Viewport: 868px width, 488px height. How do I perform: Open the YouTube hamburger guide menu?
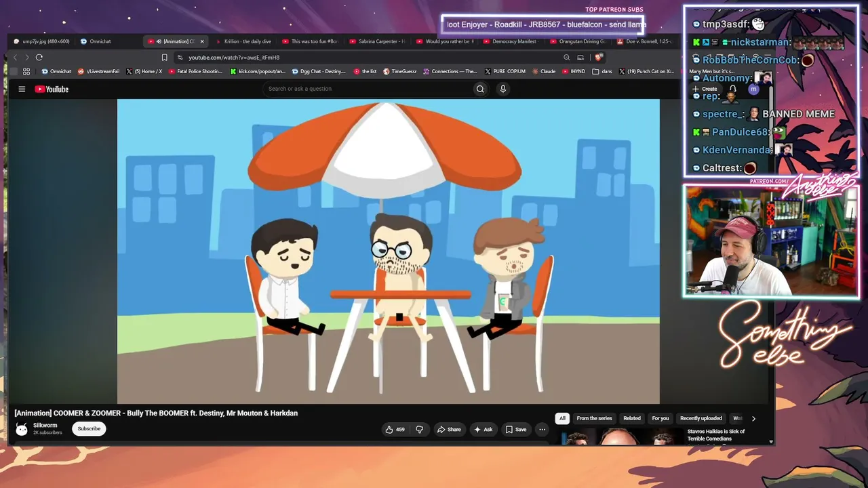pos(22,89)
